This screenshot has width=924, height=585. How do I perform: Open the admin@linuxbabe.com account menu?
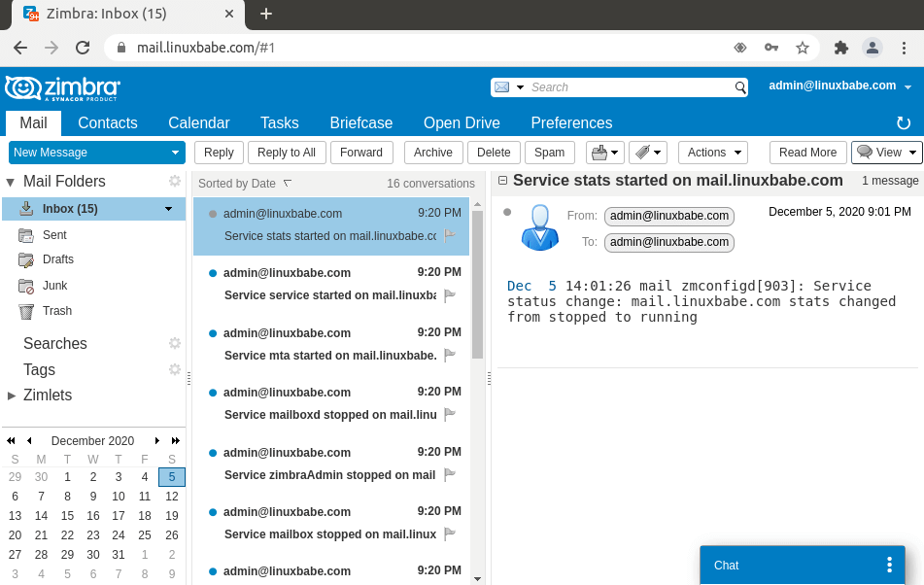coord(839,86)
